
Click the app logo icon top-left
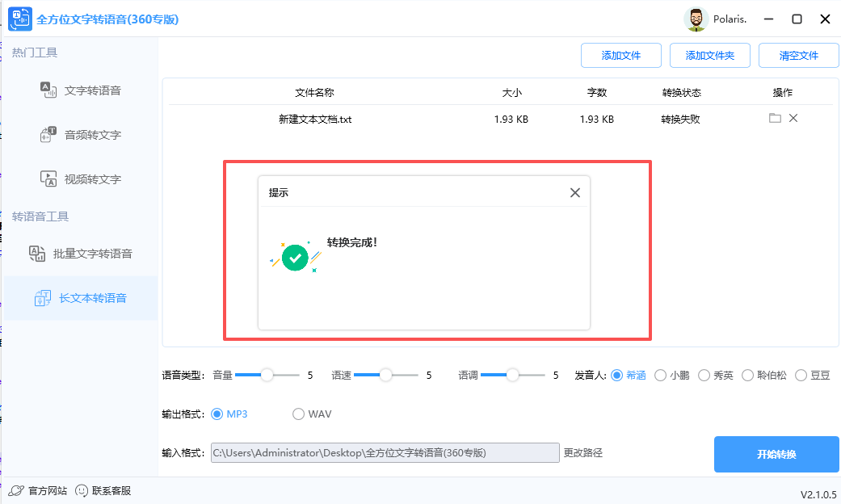[19, 19]
